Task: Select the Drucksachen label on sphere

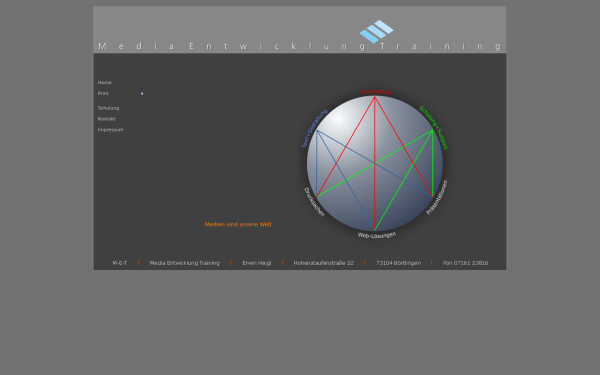Action: [314, 202]
